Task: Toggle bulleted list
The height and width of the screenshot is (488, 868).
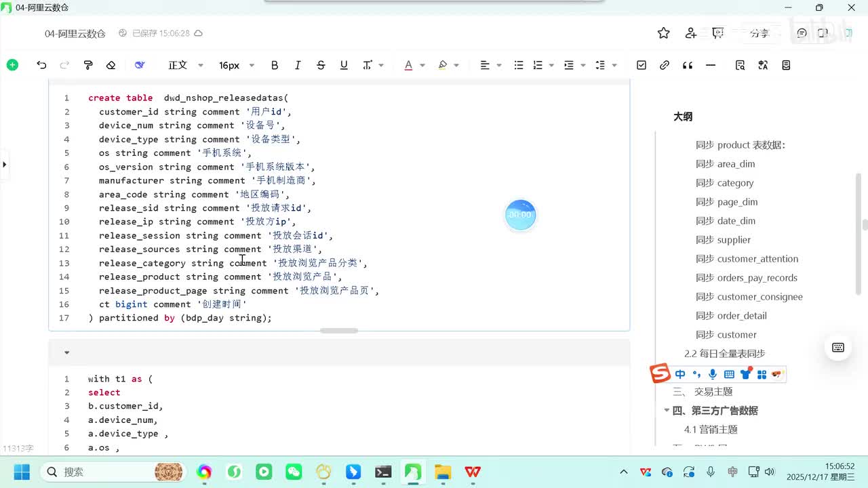Action: [519, 65]
